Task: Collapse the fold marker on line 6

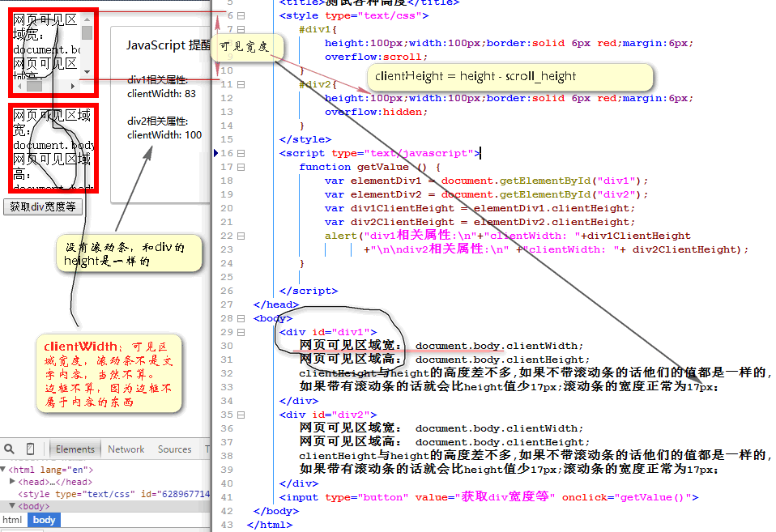Action: click(x=241, y=16)
